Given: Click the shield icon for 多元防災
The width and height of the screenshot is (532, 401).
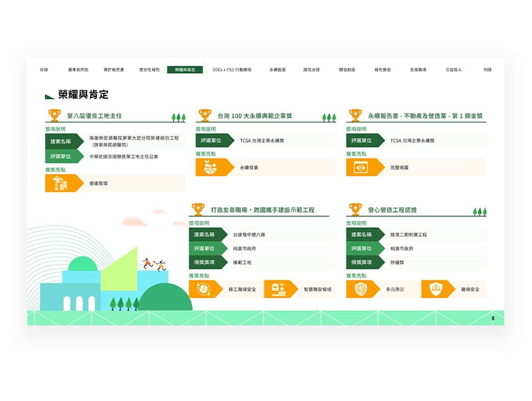Looking at the screenshot, I should click(x=361, y=289).
